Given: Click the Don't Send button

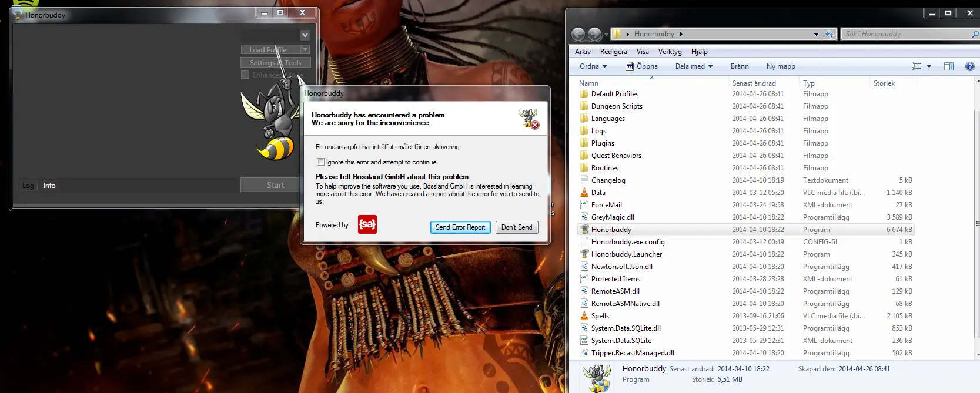Looking at the screenshot, I should 517,227.
